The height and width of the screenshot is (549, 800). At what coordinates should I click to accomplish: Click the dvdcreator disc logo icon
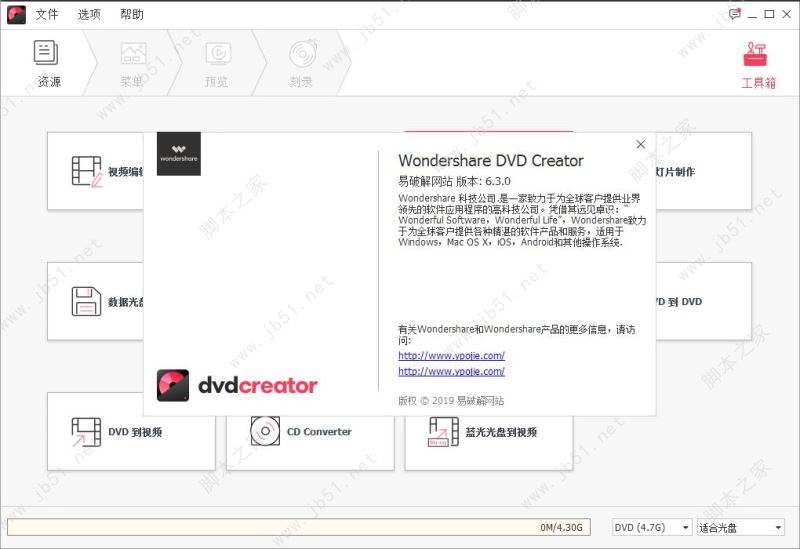[173, 385]
